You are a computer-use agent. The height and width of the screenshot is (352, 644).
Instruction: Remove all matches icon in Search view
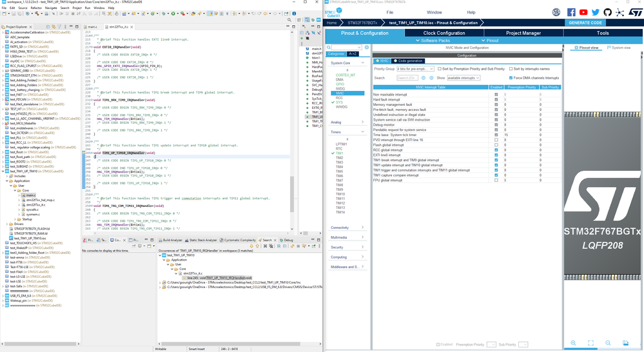pyautogui.click(x=271, y=246)
